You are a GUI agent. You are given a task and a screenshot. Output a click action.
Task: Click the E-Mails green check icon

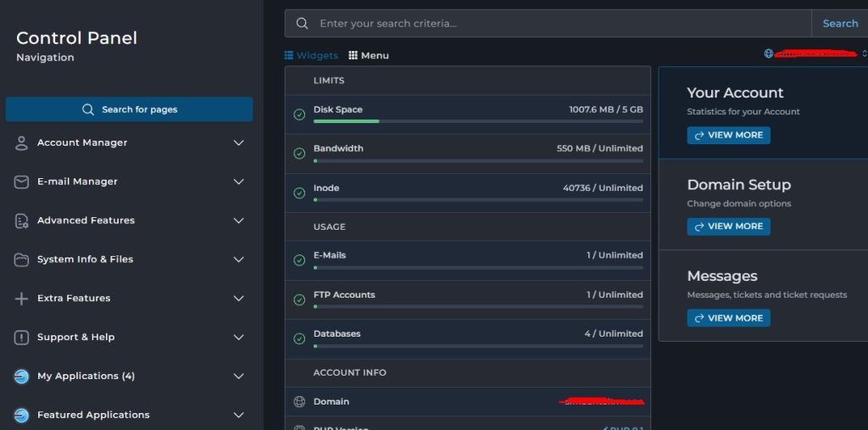[299, 260]
